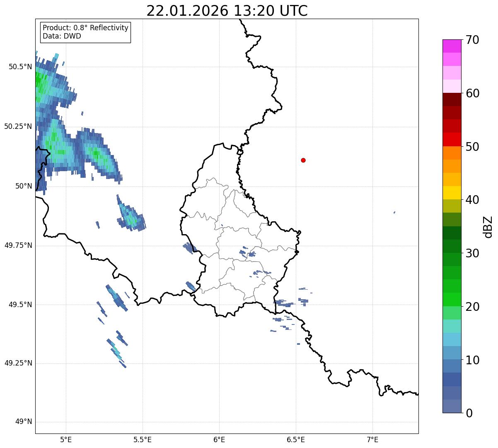Click the colorbar tick label "60"
The image size is (498, 448).
coord(472,93)
